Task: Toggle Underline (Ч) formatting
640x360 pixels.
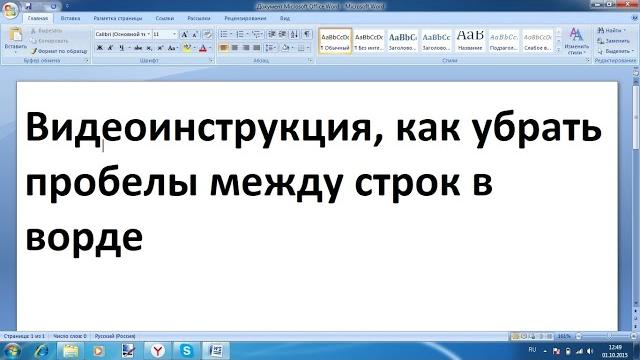Action: pos(121,48)
